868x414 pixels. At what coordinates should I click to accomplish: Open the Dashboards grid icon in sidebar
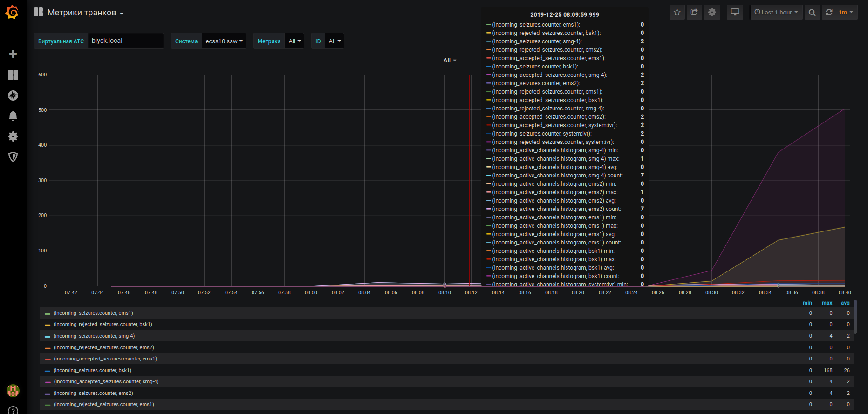click(13, 75)
